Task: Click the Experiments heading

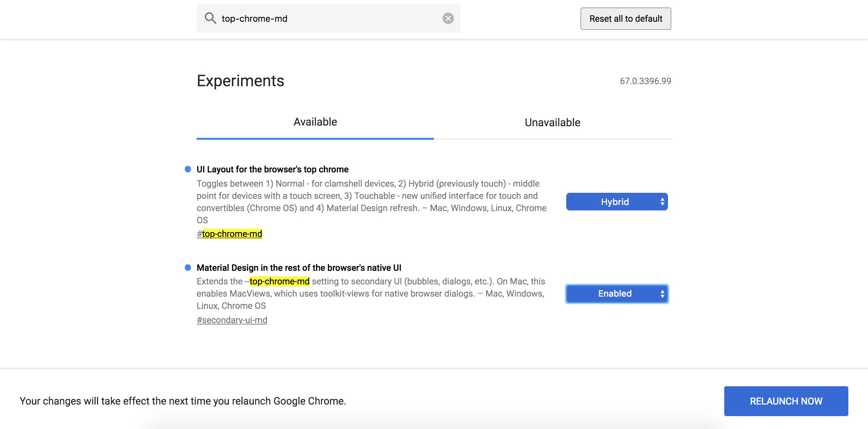Action: coord(240,81)
